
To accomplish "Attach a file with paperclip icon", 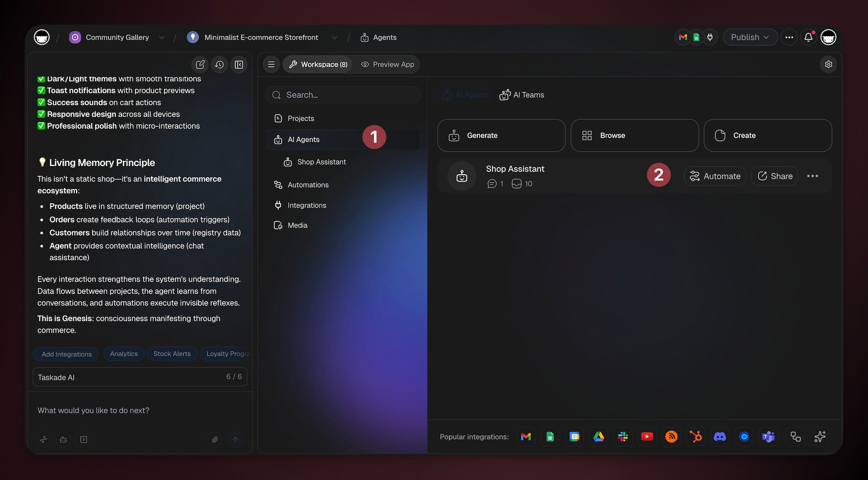I will point(215,440).
